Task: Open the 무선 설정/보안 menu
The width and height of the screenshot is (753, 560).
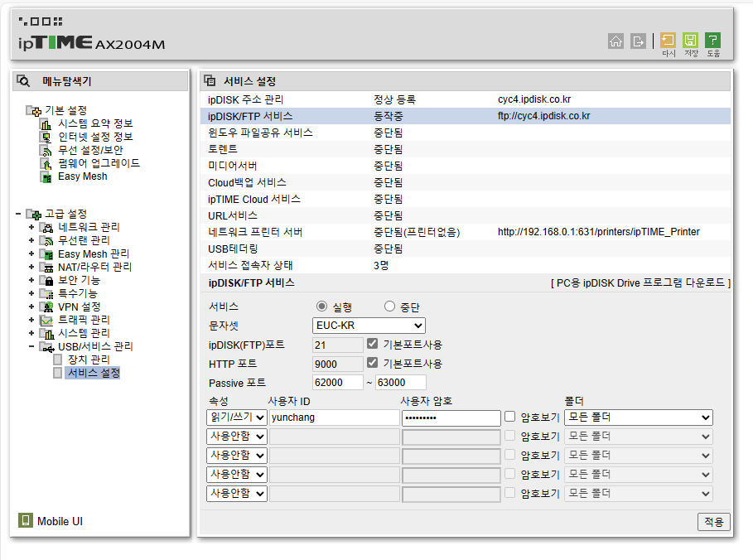Action: coord(90,150)
